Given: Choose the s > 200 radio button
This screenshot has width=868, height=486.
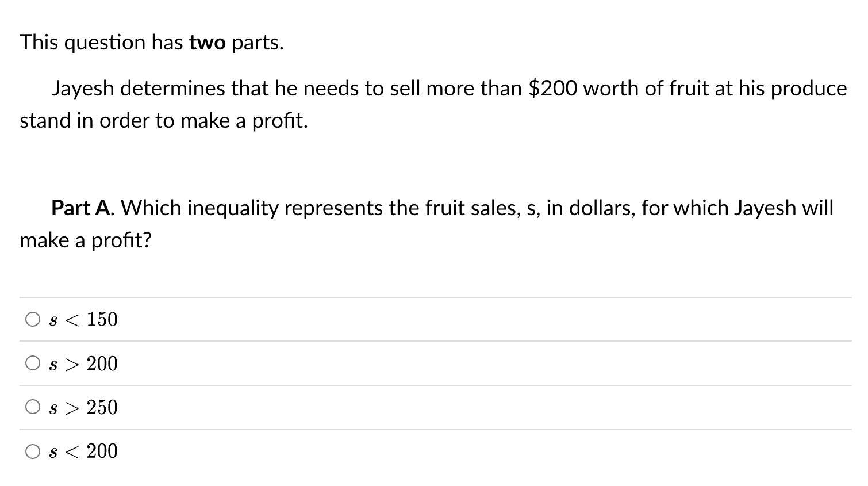Looking at the screenshot, I should click(33, 363).
